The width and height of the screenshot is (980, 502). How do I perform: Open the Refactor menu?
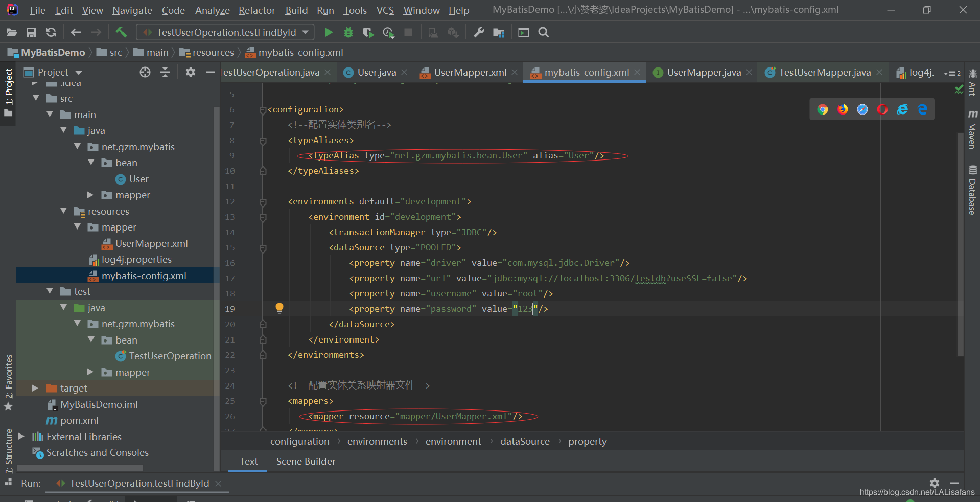pyautogui.click(x=256, y=10)
